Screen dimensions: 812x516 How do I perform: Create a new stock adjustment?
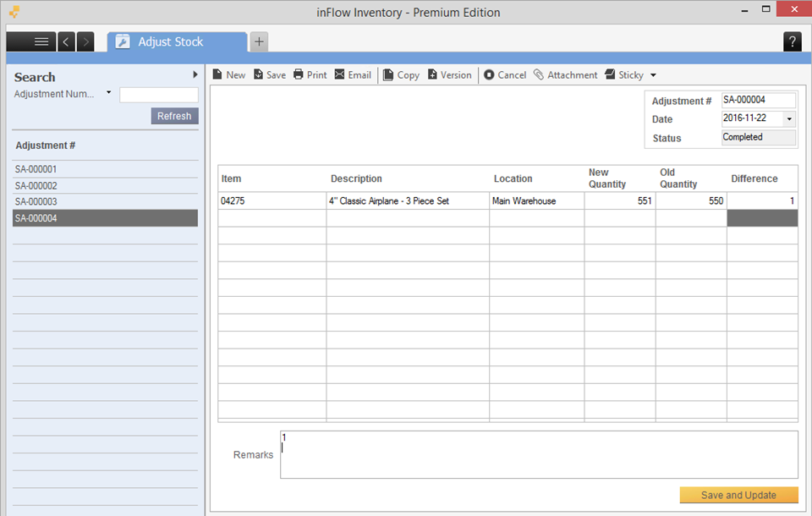[x=229, y=75]
